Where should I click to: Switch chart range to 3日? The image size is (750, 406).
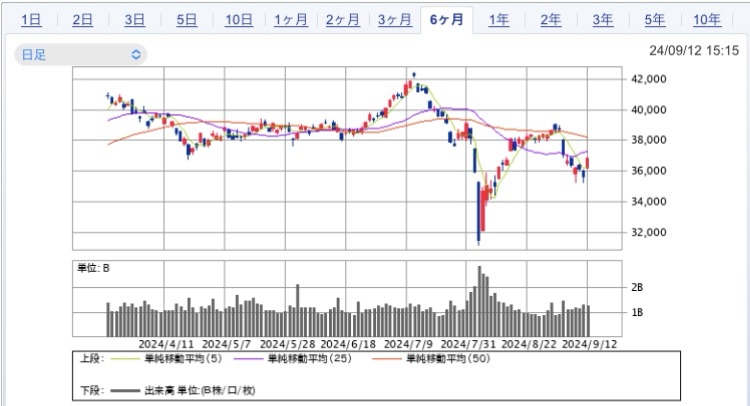135,20
